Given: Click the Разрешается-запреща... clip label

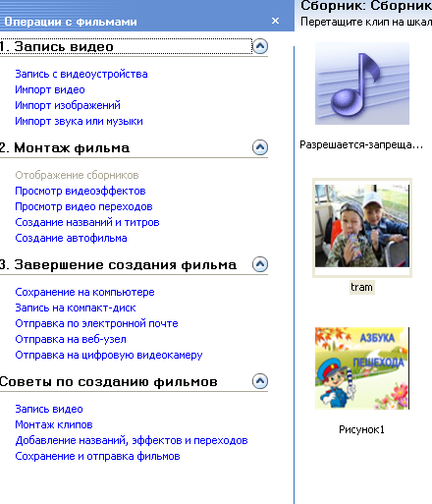Looking at the screenshot, I should pos(361,144).
